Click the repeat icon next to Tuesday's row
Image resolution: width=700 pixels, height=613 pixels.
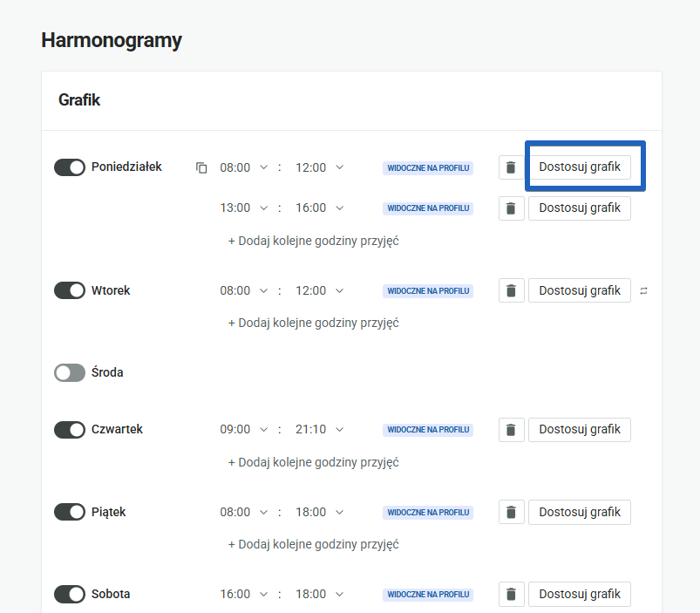point(643,289)
